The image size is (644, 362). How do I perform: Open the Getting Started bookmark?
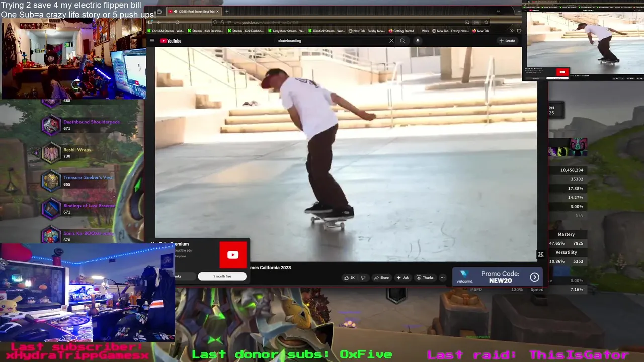(401, 31)
